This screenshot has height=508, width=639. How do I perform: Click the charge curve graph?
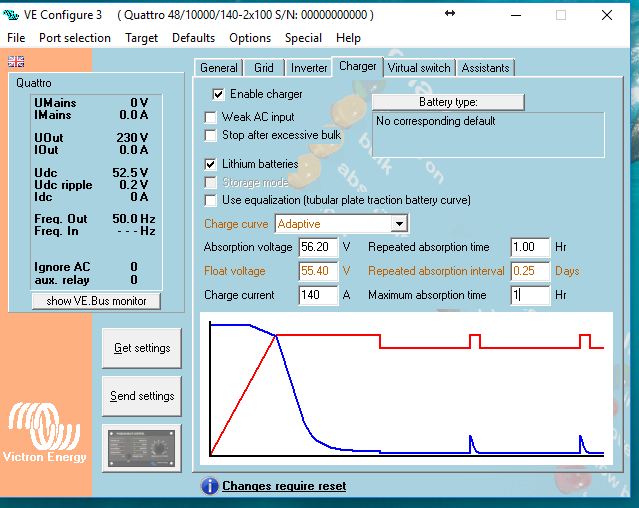click(406, 389)
